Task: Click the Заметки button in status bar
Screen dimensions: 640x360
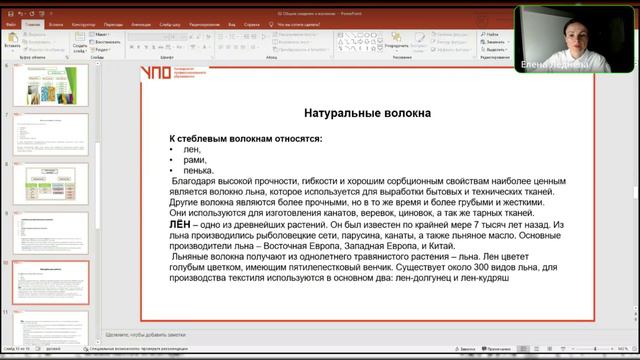Action: [465, 349]
